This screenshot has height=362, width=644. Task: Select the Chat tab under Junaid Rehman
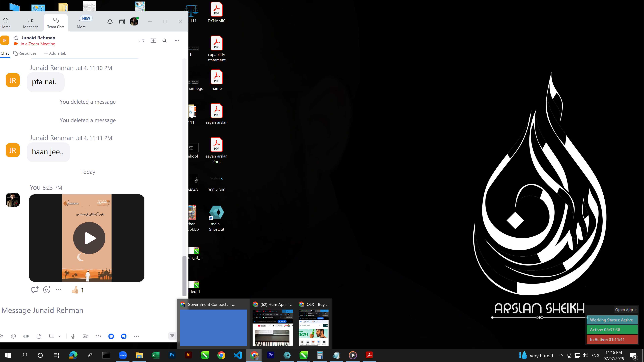[x=5, y=53]
